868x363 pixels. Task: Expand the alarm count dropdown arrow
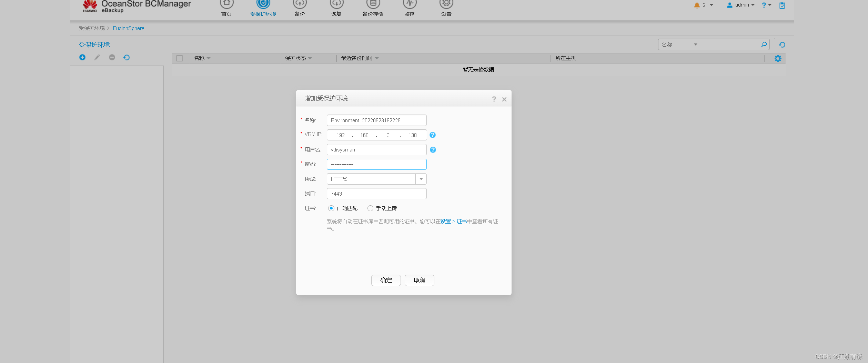coord(711,5)
